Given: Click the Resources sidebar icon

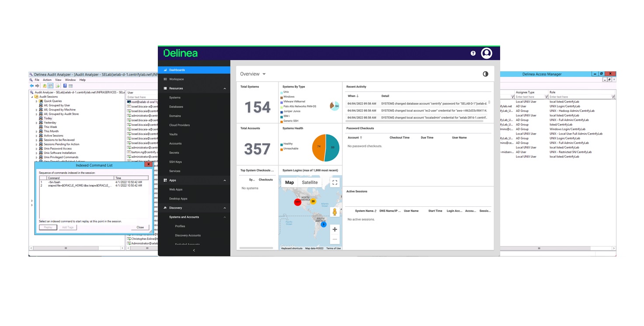Looking at the screenshot, I should [x=165, y=88].
